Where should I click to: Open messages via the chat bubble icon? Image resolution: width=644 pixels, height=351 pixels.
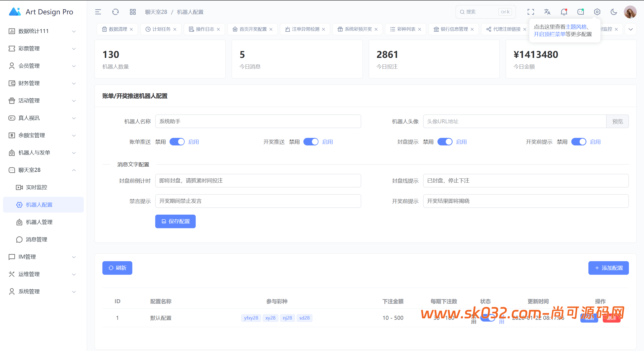pyautogui.click(x=581, y=12)
